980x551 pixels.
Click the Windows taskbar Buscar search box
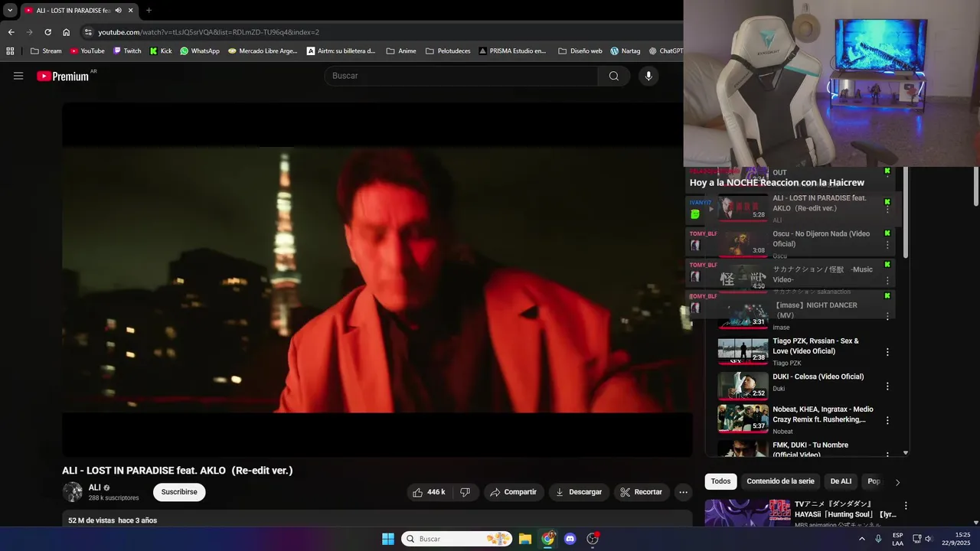point(457,539)
